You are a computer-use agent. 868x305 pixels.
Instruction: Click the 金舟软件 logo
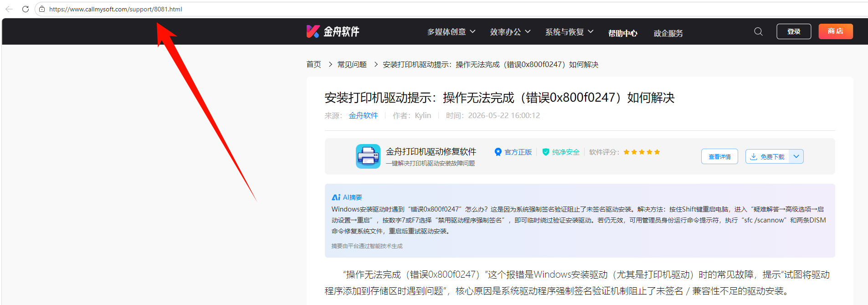(x=333, y=31)
